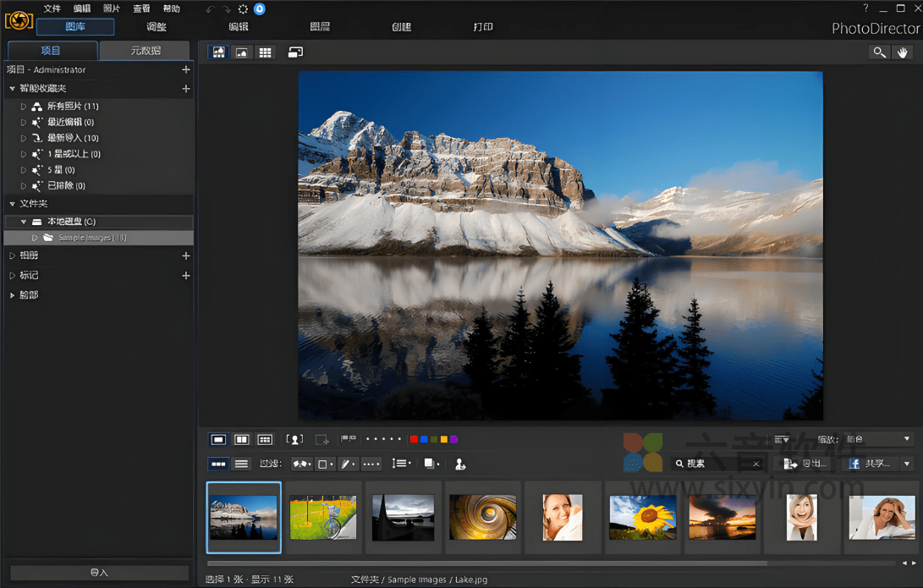Click the blue notification drop icon

(260, 9)
